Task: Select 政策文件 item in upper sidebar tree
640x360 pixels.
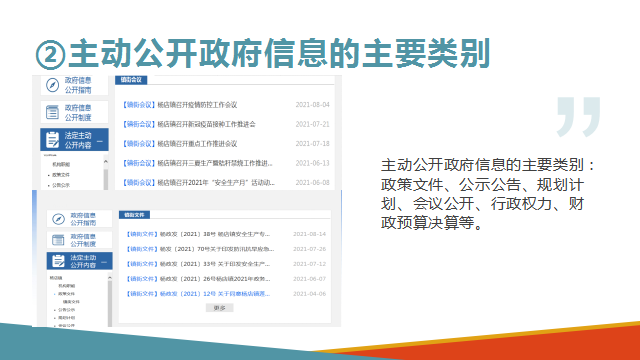Action: (x=60, y=175)
